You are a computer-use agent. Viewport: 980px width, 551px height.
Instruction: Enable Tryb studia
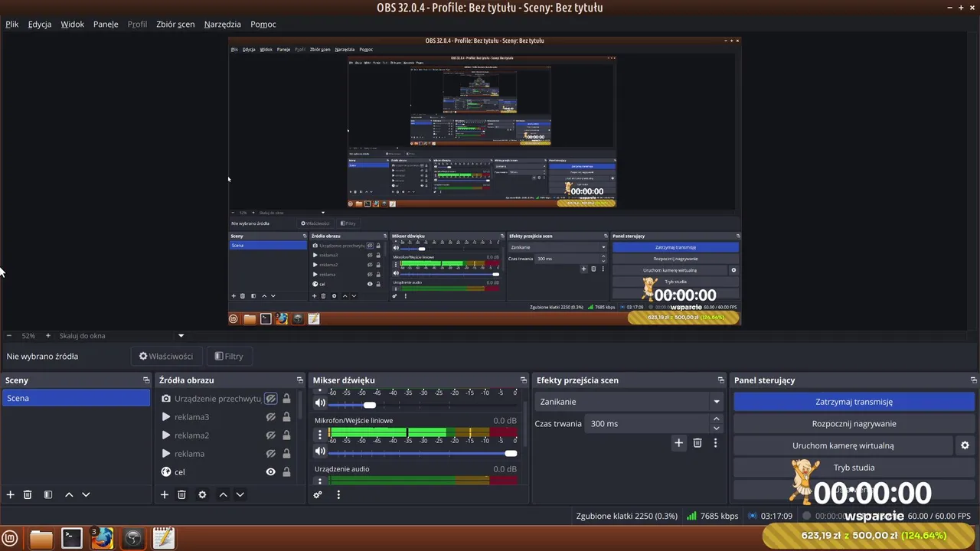click(x=854, y=468)
